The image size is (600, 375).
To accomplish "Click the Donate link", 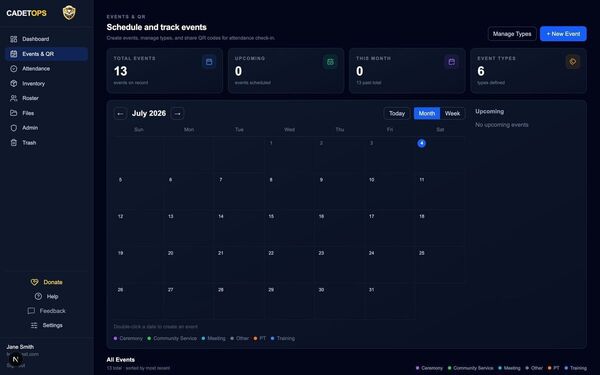I will (53, 282).
